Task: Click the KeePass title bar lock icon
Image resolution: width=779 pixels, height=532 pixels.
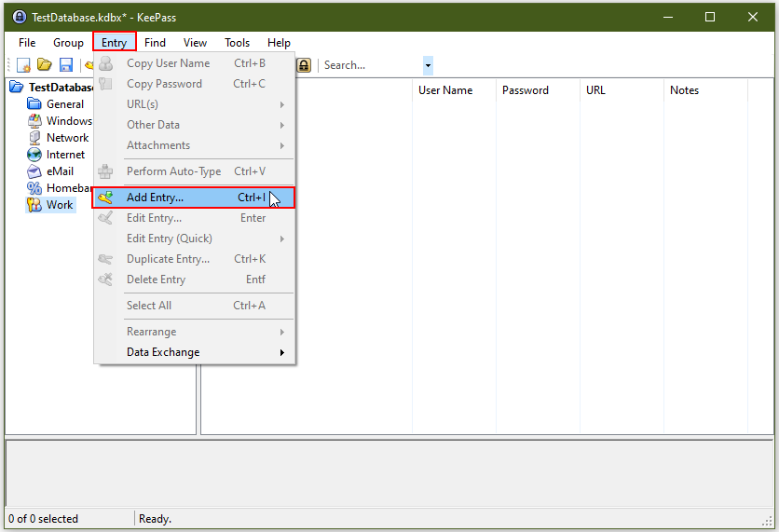Action: point(19,18)
